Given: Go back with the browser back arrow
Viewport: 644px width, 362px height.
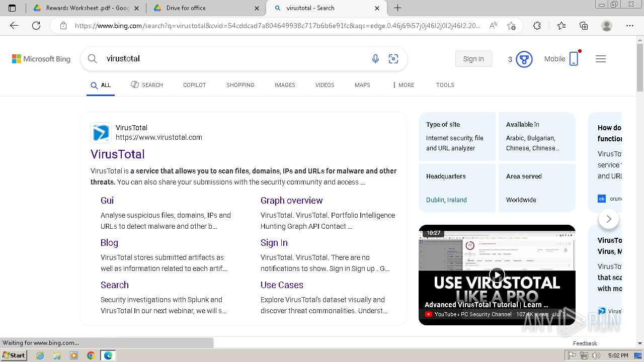Looking at the screenshot, I should pyautogui.click(x=14, y=26).
